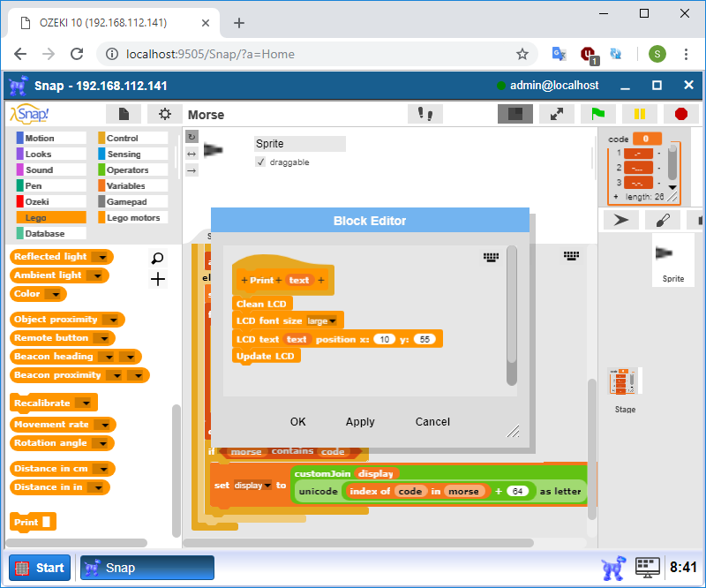Open a new browser tab

(239, 23)
